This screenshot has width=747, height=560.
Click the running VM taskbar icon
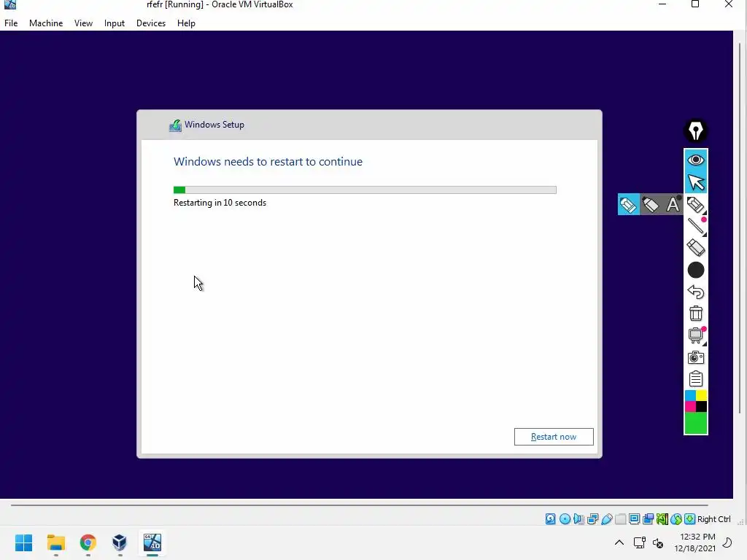click(152, 542)
